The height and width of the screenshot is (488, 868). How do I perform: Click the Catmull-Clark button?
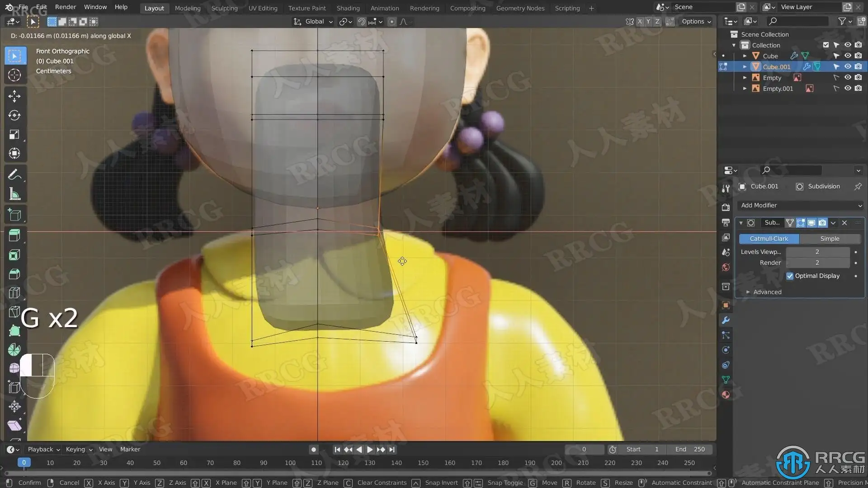[x=769, y=239]
